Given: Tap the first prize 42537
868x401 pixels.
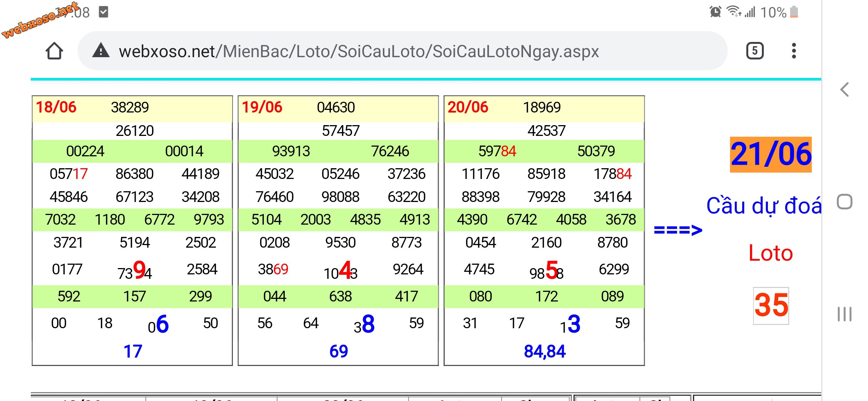Looking at the screenshot, I should [x=546, y=131].
